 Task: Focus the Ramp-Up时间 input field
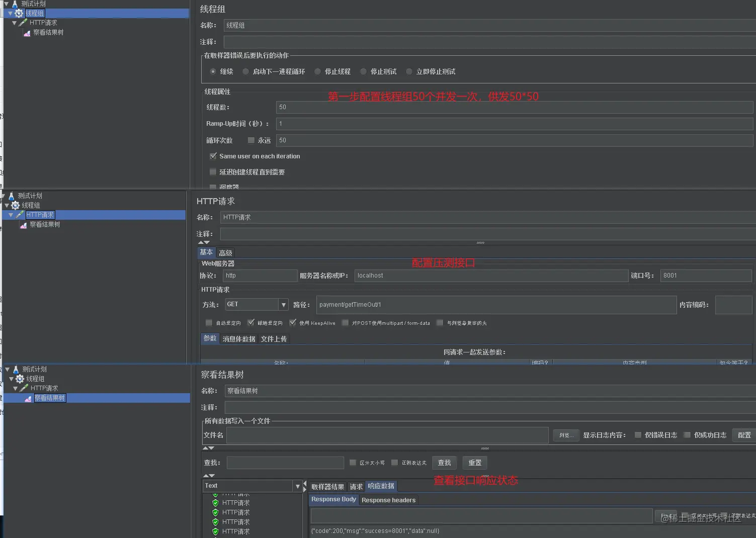(x=515, y=124)
